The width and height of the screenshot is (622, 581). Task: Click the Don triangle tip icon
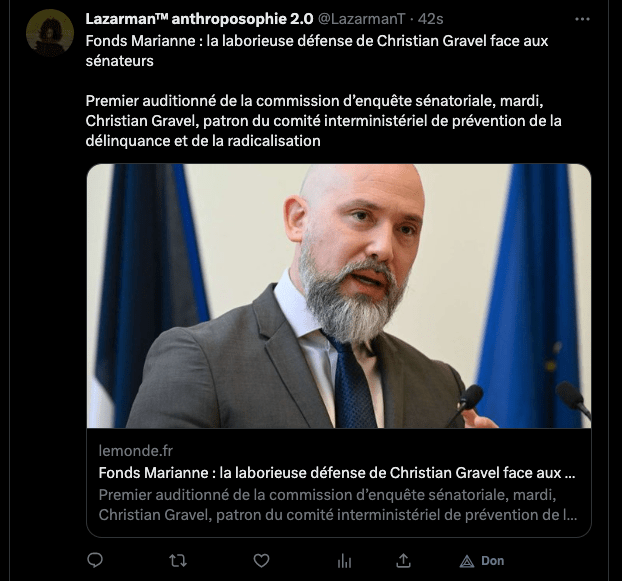pos(467,561)
